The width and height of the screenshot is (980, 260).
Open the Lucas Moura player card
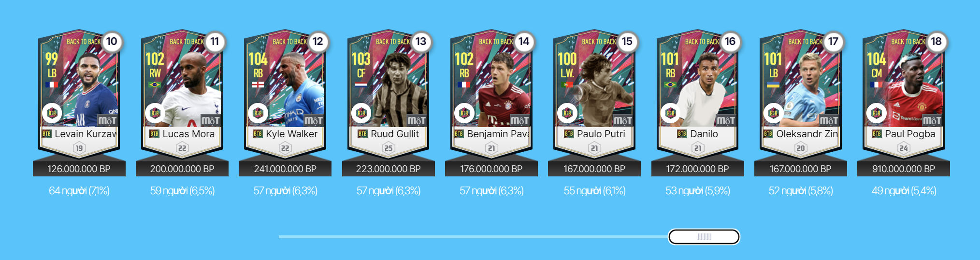182,94
